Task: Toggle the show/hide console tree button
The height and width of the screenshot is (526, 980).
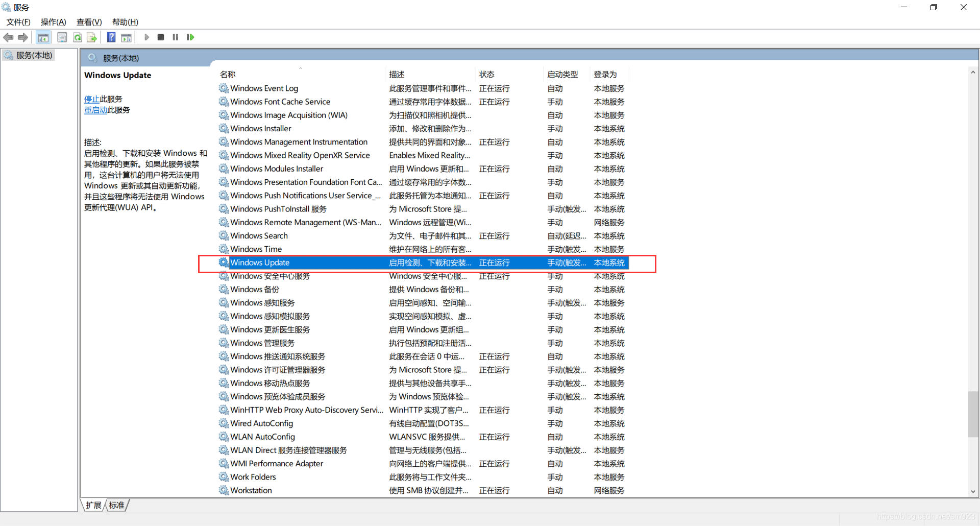Action: pos(43,37)
